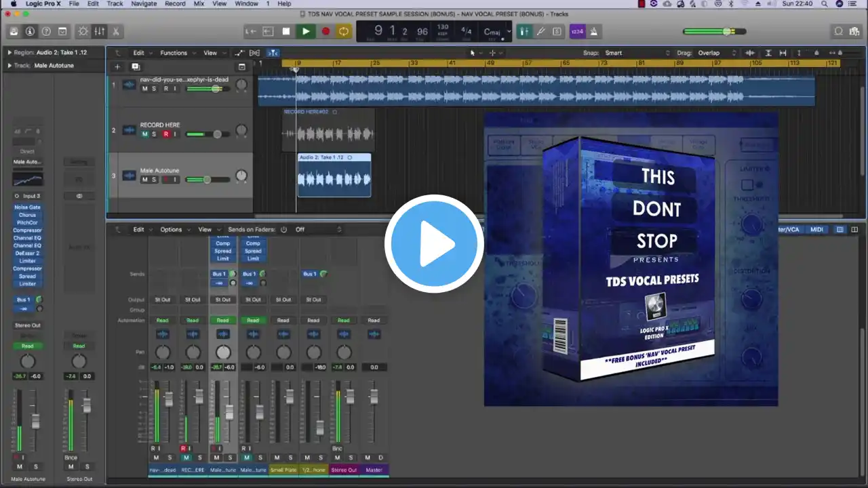Open the Window menu
Image resolution: width=868 pixels, height=488 pixels.
coord(246,4)
